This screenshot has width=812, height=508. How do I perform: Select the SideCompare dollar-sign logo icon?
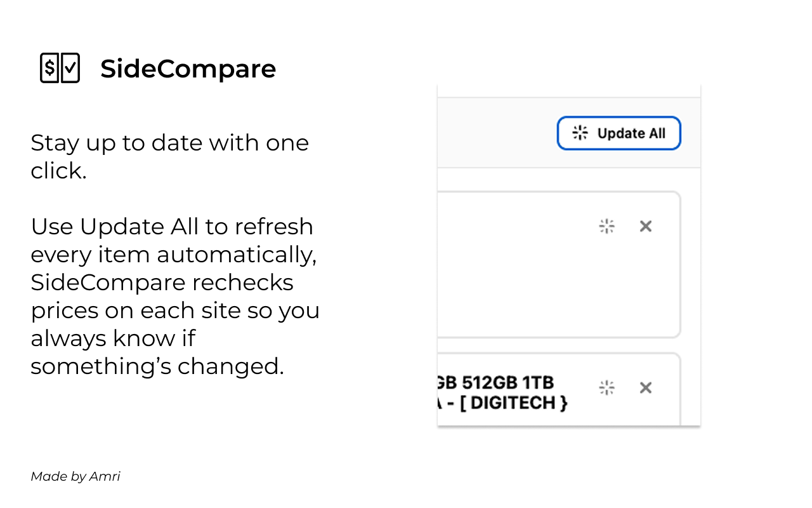[50, 68]
